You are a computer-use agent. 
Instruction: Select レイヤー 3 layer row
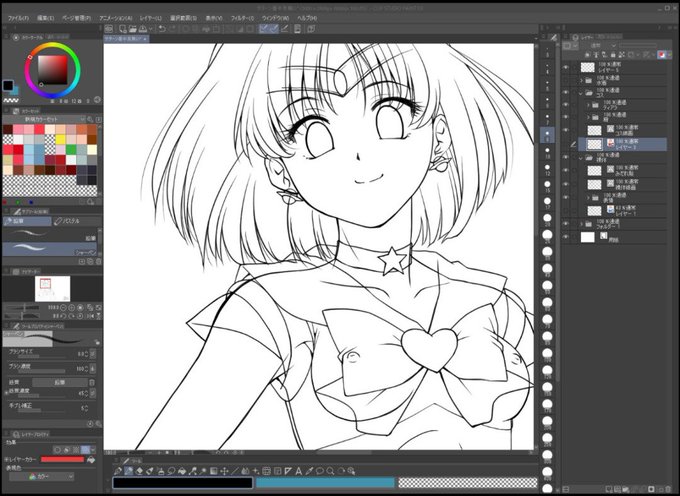[622, 144]
